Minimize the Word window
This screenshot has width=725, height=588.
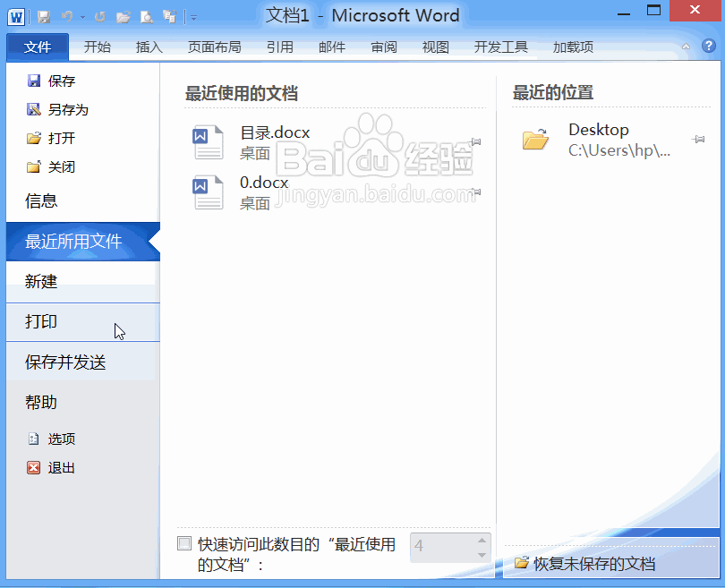pyautogui.click(x=624, y=13)
